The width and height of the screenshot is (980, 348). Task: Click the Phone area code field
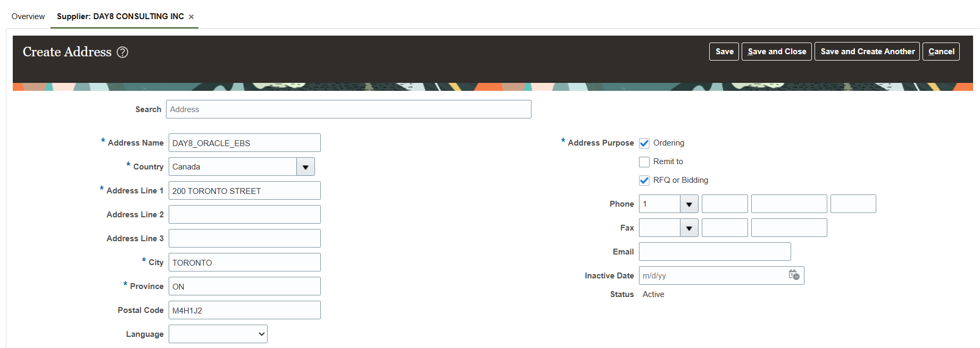point(725,204)
